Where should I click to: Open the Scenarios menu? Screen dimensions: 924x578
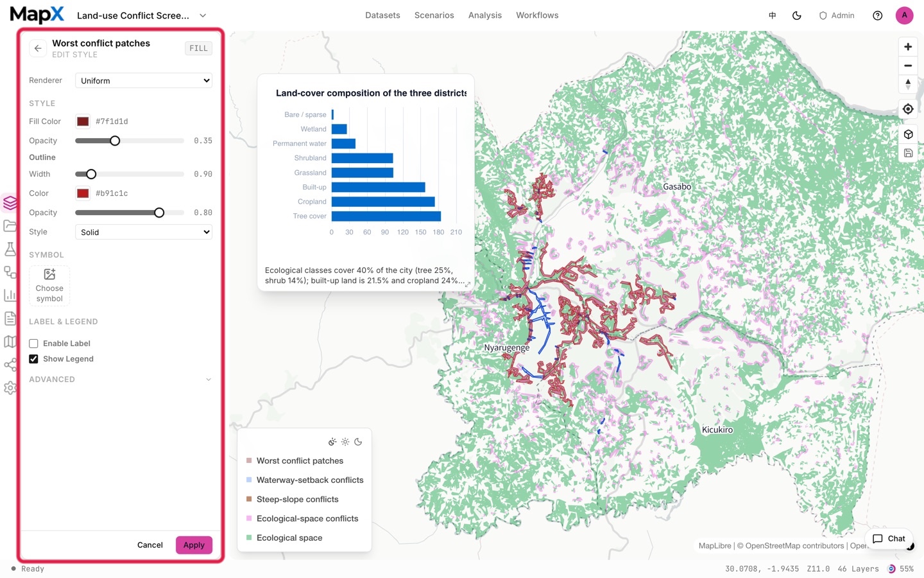point(434,15)
